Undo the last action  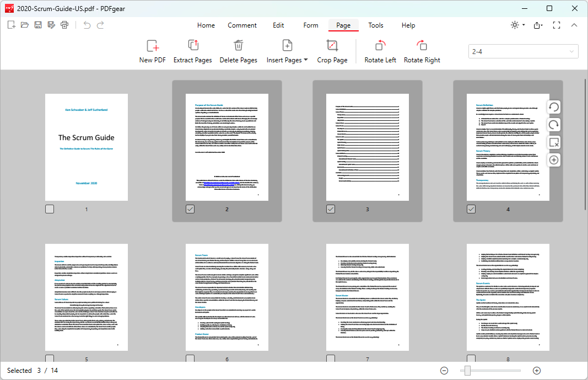[86, 25]
